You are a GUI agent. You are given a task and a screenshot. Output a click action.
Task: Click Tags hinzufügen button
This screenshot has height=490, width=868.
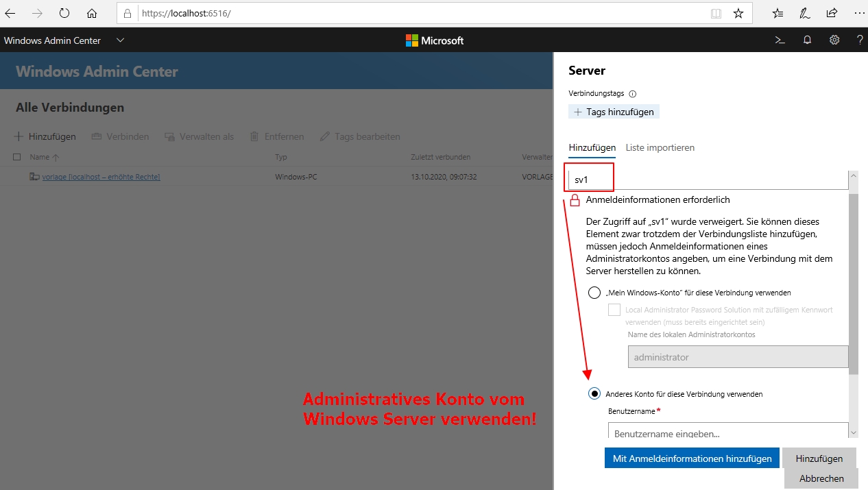pos(614,112)
